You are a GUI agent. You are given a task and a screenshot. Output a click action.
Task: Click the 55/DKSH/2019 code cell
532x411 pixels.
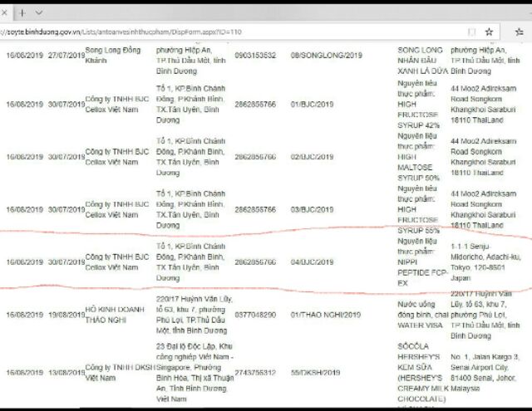click(315, 373)
